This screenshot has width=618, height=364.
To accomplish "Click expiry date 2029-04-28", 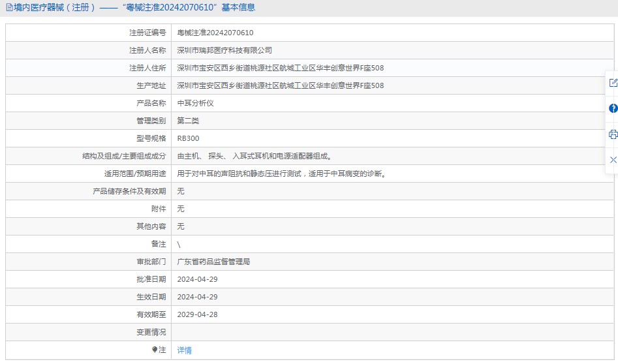I will tap(197, 314).
